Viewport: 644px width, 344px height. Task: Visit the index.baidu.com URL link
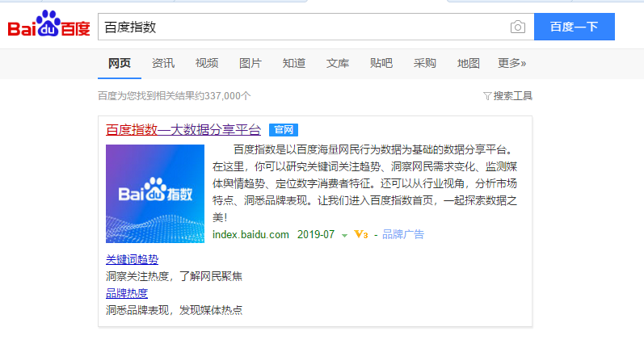250,234
